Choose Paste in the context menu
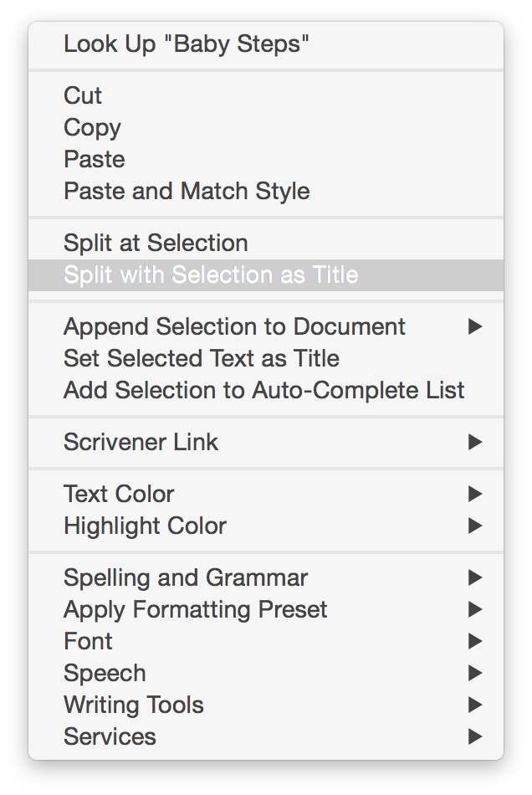 94,160
